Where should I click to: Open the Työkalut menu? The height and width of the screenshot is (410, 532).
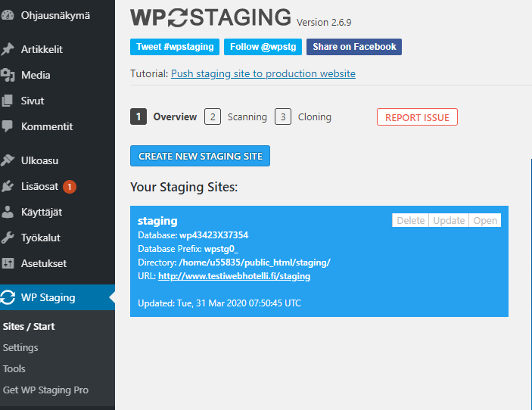click(41, 238)
